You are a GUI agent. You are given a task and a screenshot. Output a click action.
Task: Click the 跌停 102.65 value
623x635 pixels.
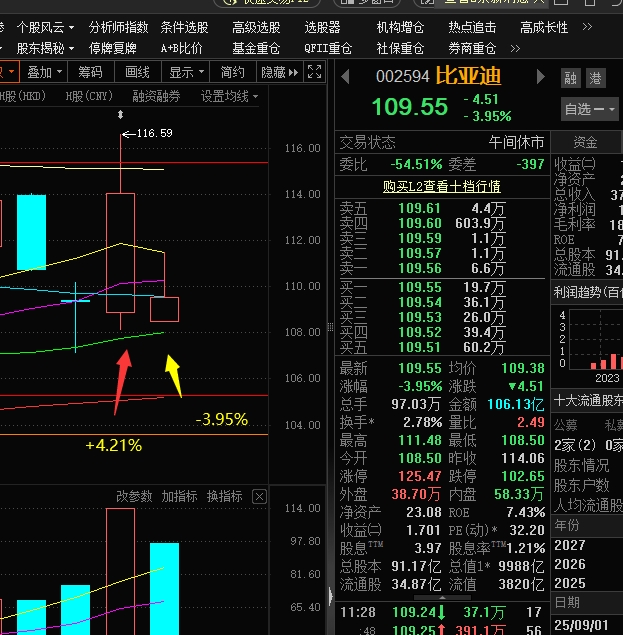click(x=523, y=476)
